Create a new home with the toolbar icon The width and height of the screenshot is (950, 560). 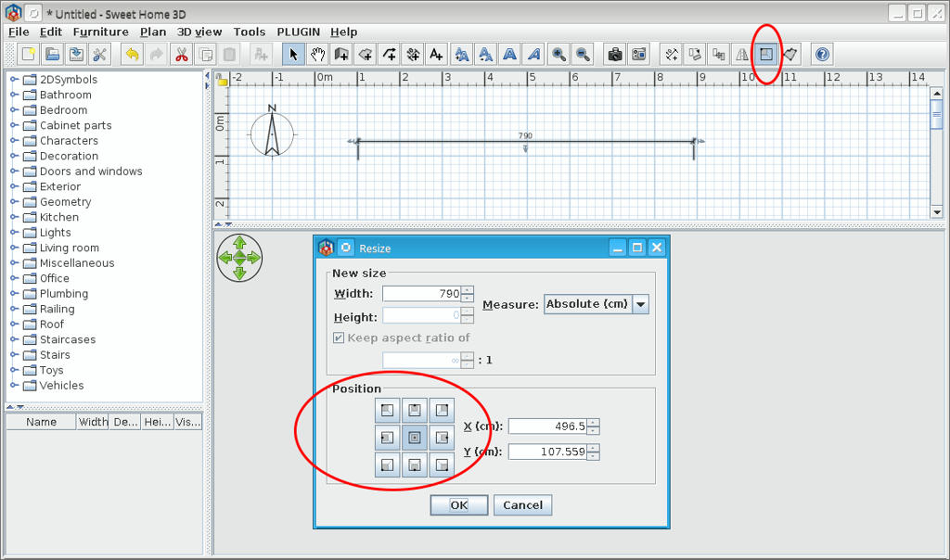tap(28, 55)
